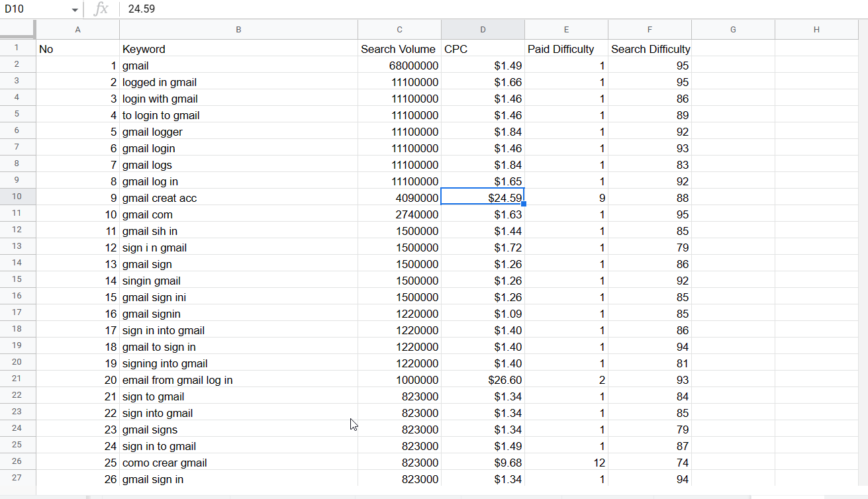Select the $1.72 CPC cell
868x499 pixels.
483,248
